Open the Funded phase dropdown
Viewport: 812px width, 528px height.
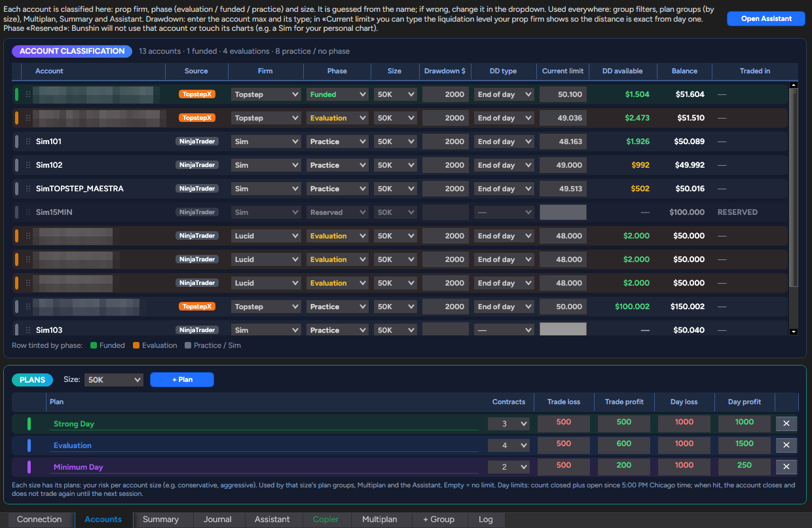337,94
